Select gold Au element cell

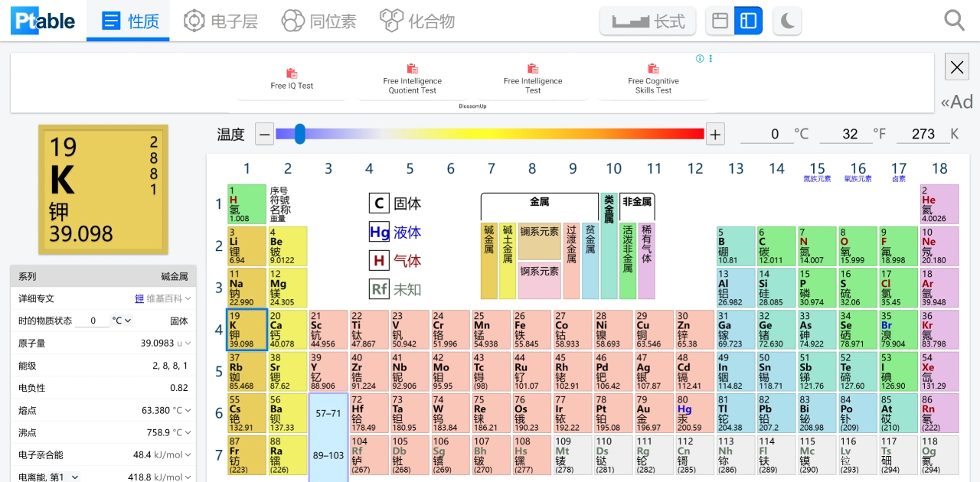(x=654, y=412)
